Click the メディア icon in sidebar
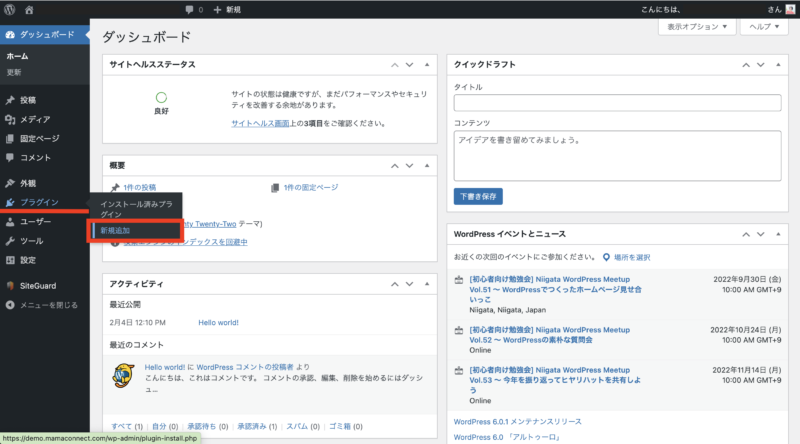Screen dimensions: 800x444 tap(10, 119)
